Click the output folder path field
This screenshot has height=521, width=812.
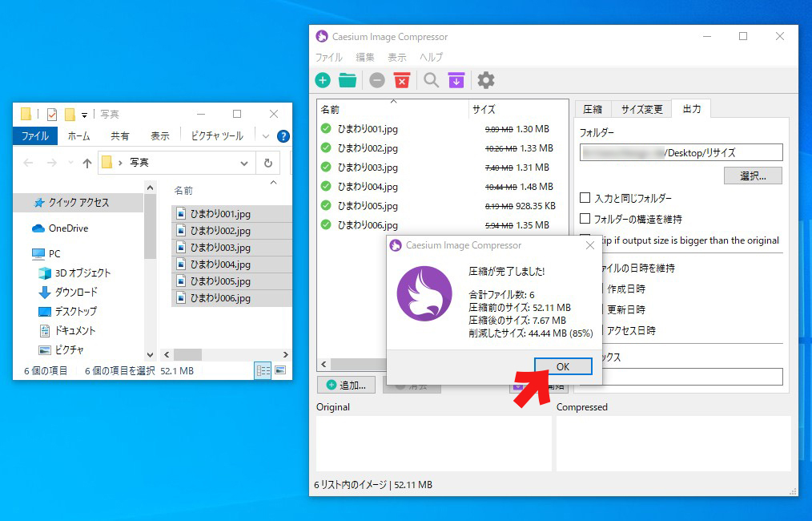point(681,152)
